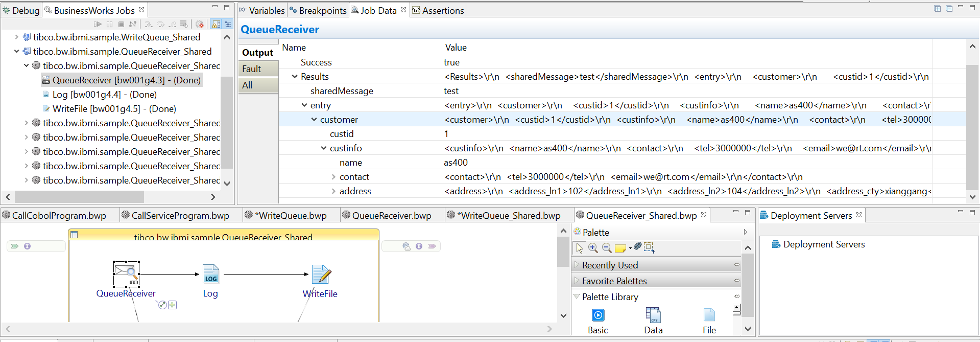Click the palette Zoom Out magnifier

click(607, 248)
